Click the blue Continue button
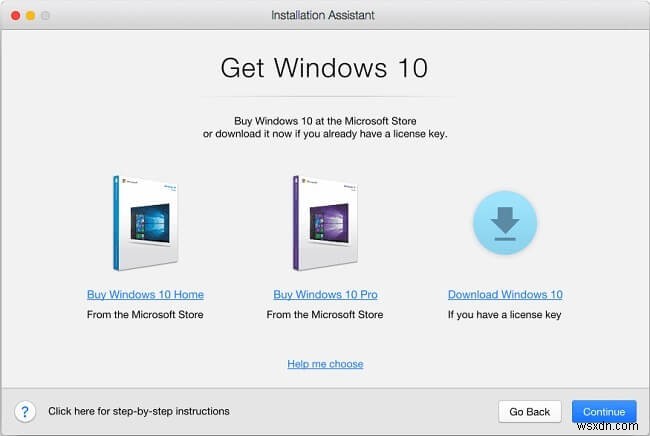 click(604, 412)
